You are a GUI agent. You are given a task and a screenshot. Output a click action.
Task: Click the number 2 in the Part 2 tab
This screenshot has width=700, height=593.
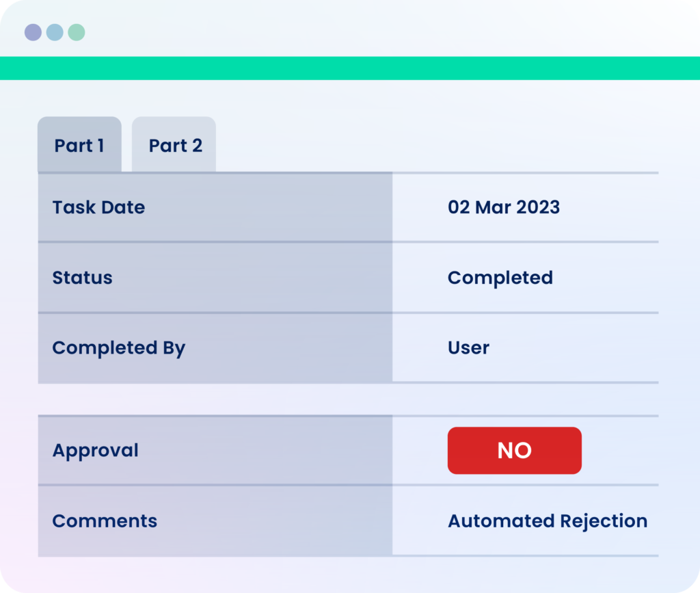tap(197, 146)
